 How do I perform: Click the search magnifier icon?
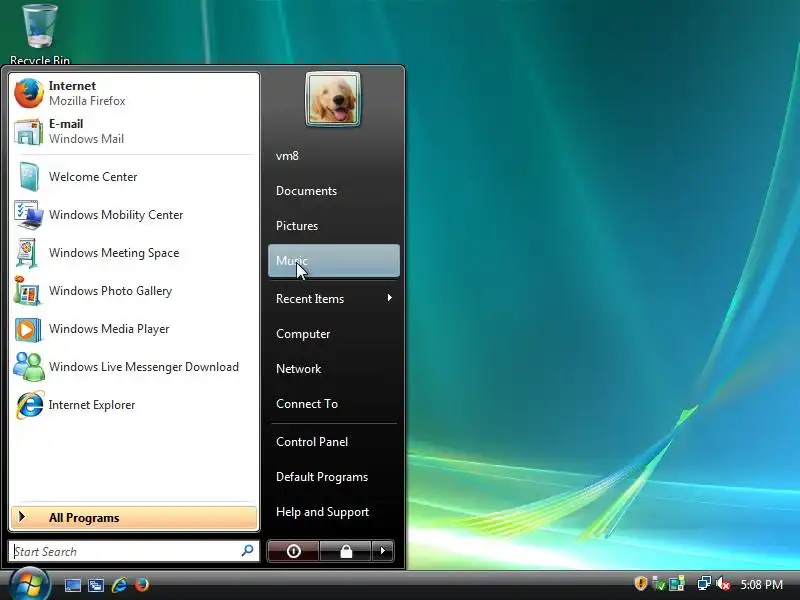(247, 551)
